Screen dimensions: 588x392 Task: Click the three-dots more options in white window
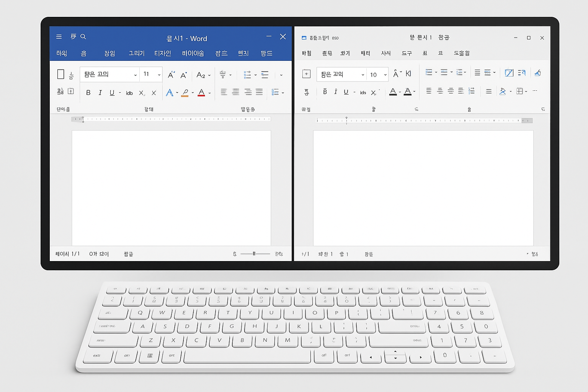(535, 91)
